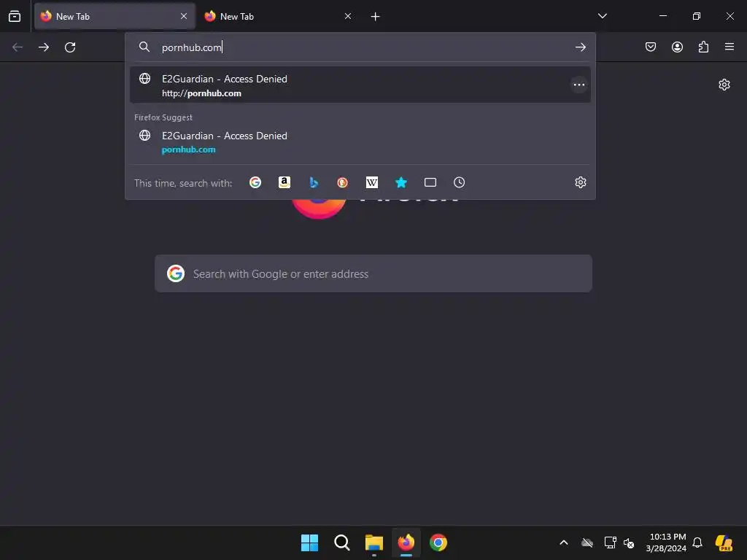Open File Explorer from the taskbar
Screen dimensions: 747x560
pyautogui.click(x=374, y=542)
